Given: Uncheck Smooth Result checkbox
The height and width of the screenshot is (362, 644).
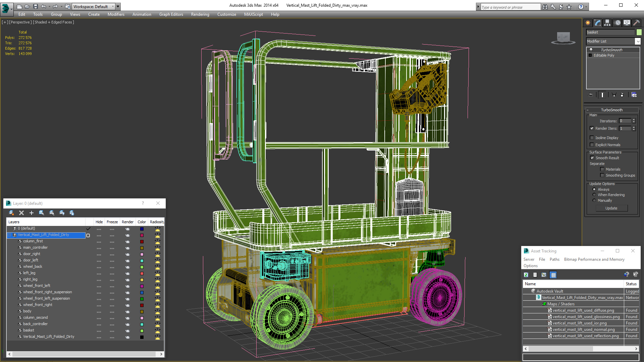Looking at the screenshot, I should click(592, 158).
